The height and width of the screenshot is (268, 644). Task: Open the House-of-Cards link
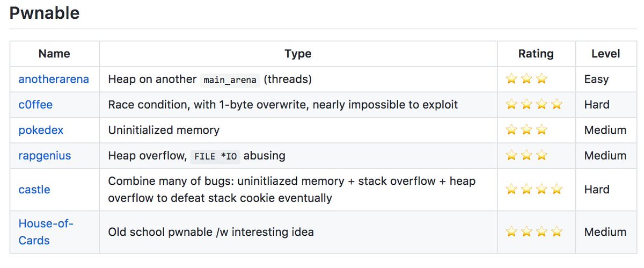46,232
